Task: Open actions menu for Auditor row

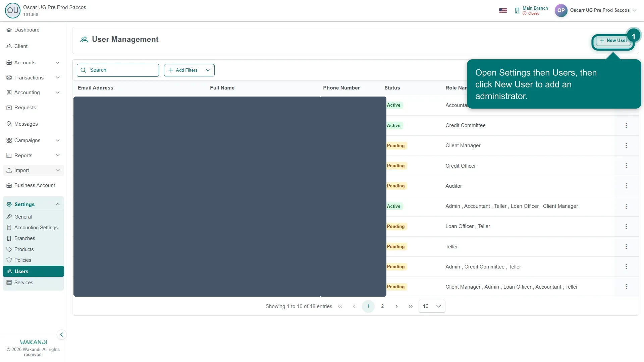Action: [626, 186]
